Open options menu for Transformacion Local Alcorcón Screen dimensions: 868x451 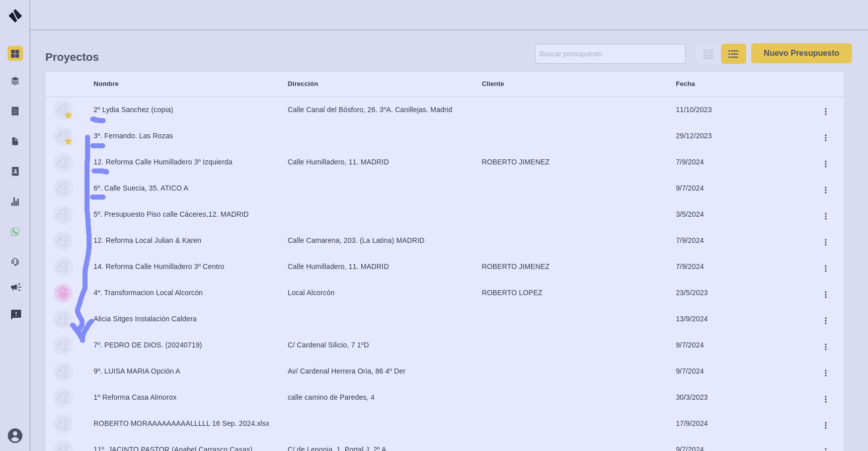tap(825, 295)
